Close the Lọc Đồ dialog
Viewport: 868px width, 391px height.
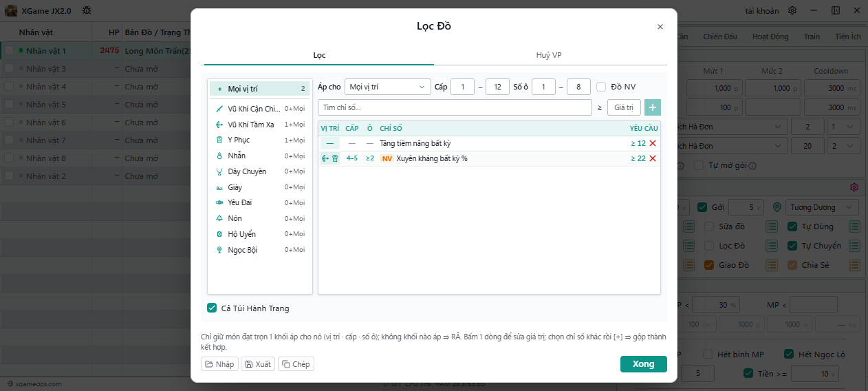tap(660, 27)
